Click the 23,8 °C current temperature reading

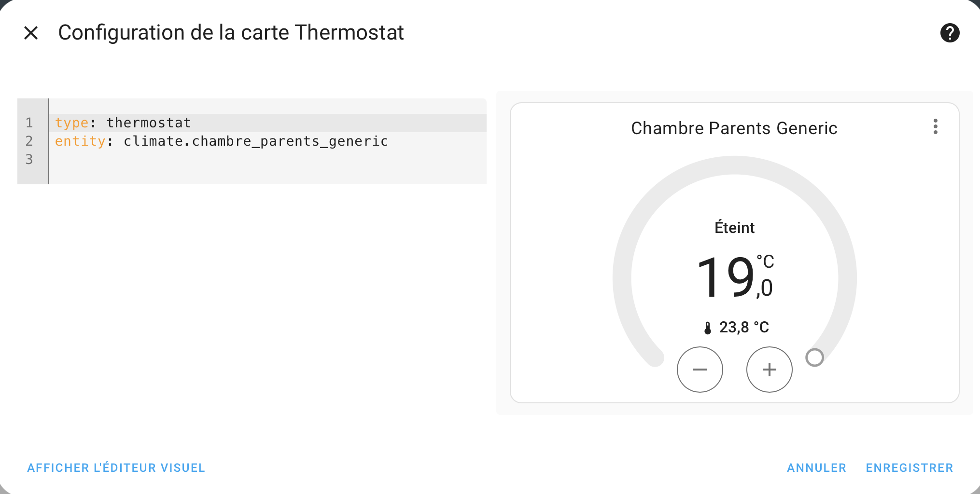pos(743,328)
